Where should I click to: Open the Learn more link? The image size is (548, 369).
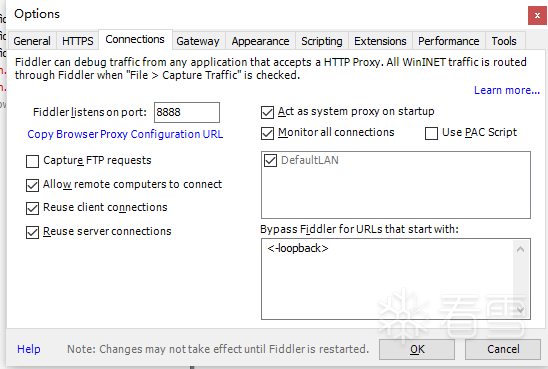[507, 90]
